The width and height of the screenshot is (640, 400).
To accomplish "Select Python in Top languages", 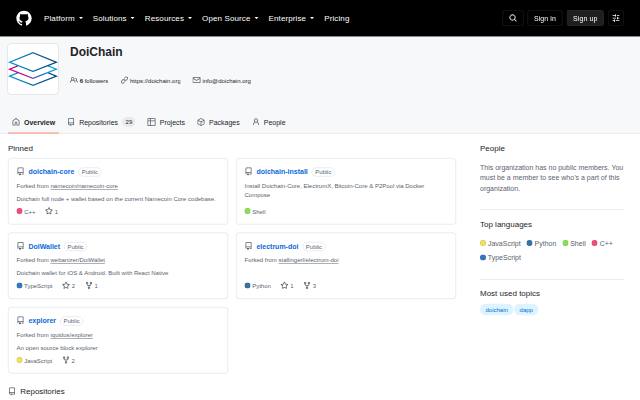I will tap(541, 243).
